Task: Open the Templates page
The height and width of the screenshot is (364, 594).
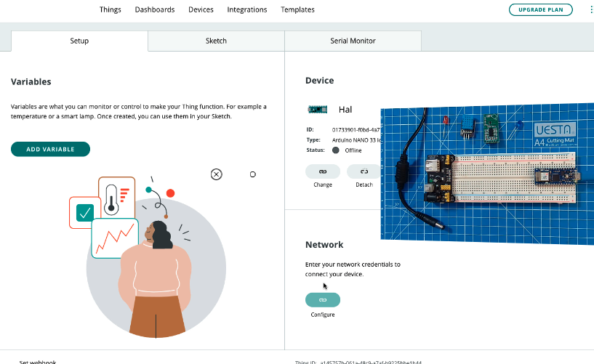Action: 297,9
